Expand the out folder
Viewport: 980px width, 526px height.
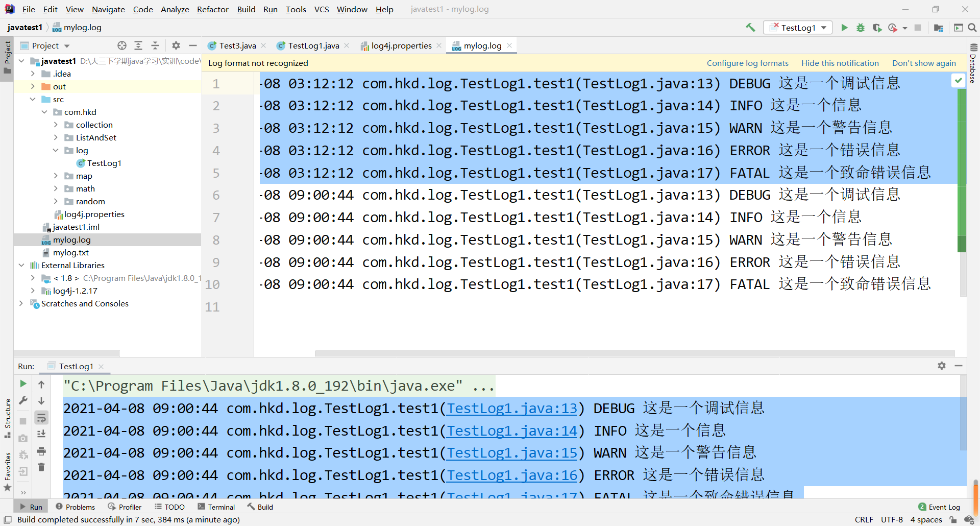[33, 87]
